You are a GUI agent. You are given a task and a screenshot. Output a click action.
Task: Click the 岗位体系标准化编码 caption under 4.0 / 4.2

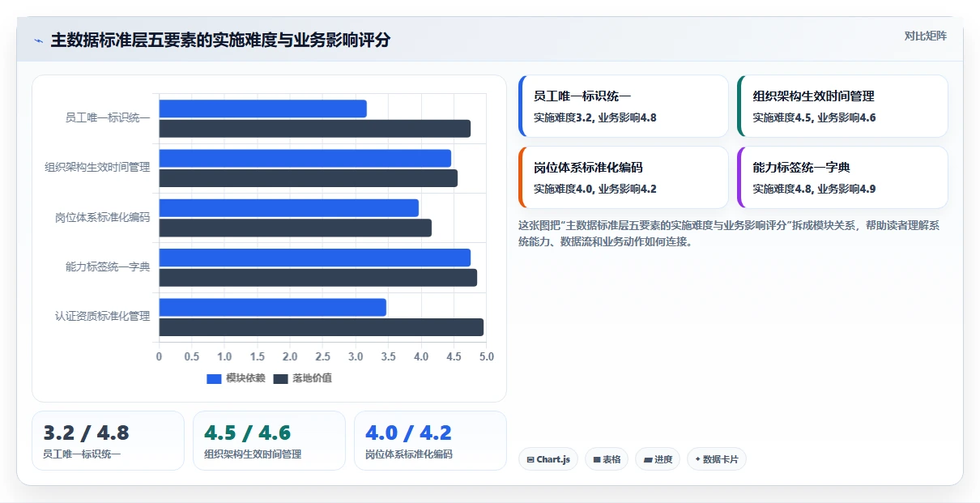pos(409,454)
